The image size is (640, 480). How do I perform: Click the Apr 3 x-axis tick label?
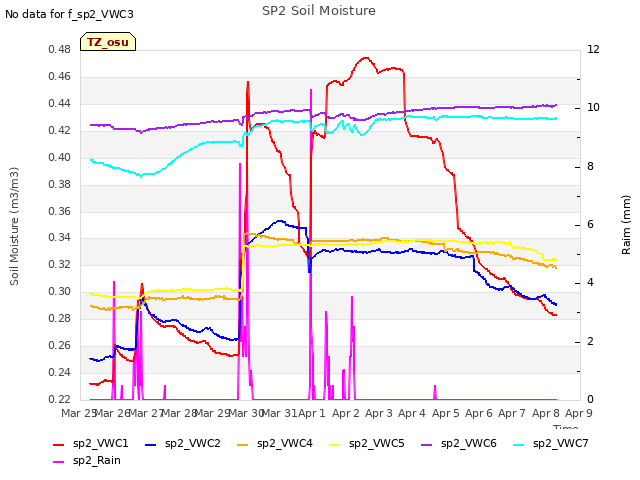click(x=379, y=413)
